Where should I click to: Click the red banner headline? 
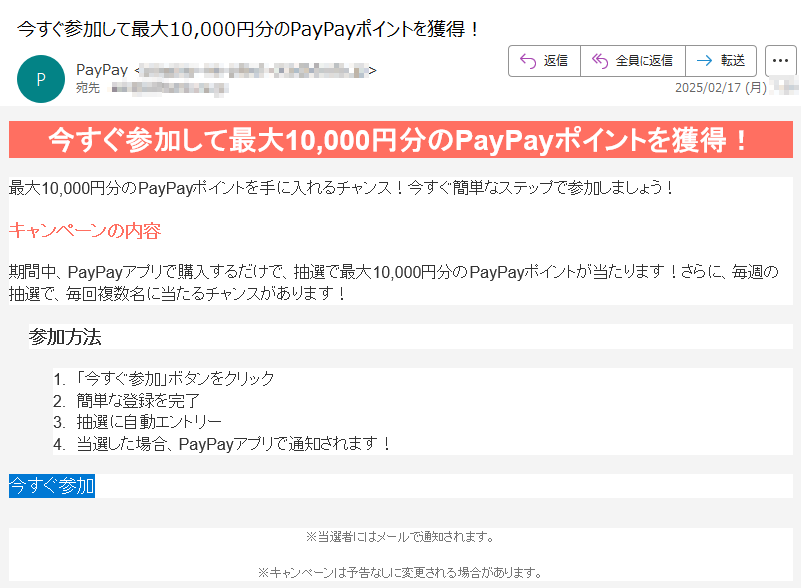click(x=400, y=139)
